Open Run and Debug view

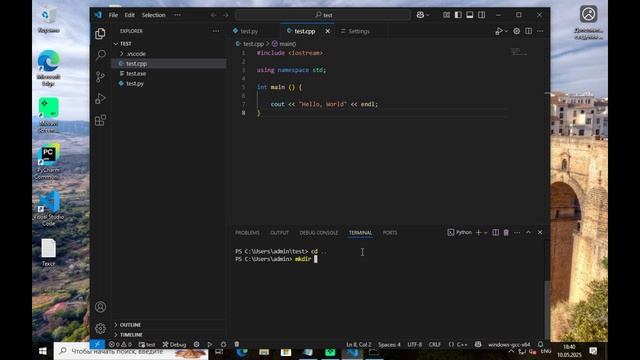click(x=100, y=98)
